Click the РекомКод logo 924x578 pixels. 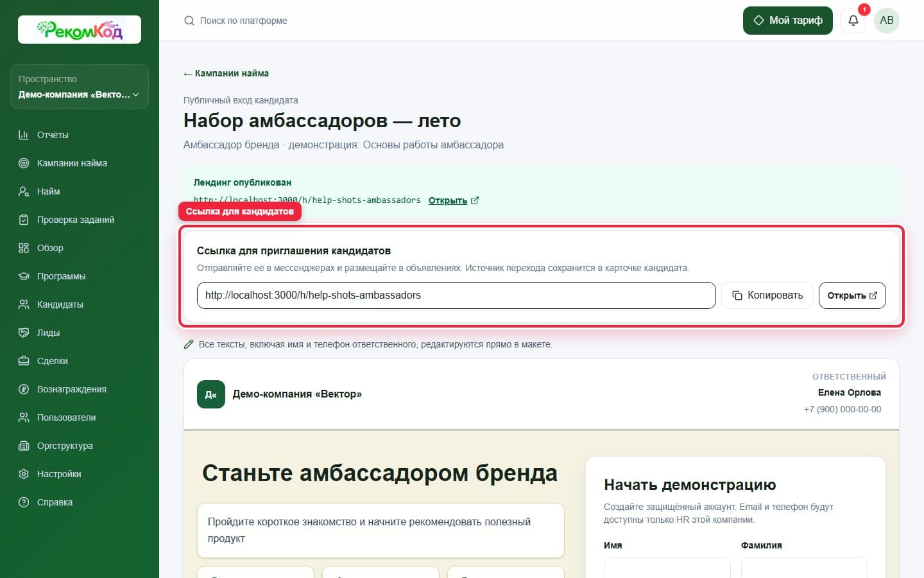click(x=80, y=30)
